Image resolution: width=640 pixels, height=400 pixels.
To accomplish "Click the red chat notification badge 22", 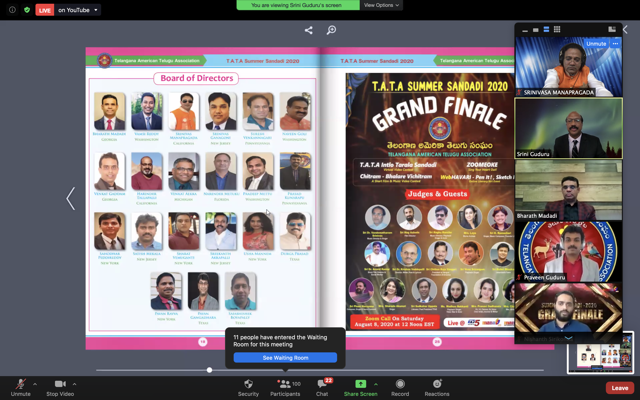I will coord(328,380).
